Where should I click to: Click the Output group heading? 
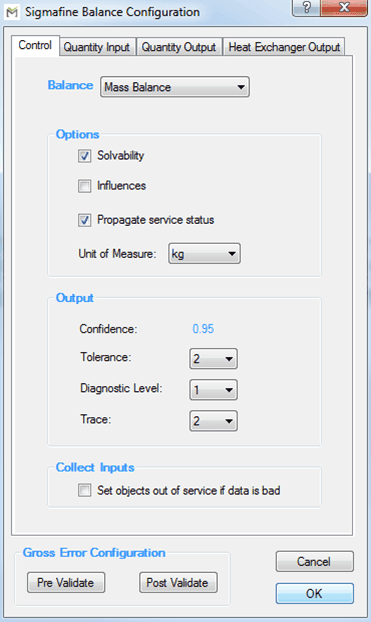coord(75,298)
